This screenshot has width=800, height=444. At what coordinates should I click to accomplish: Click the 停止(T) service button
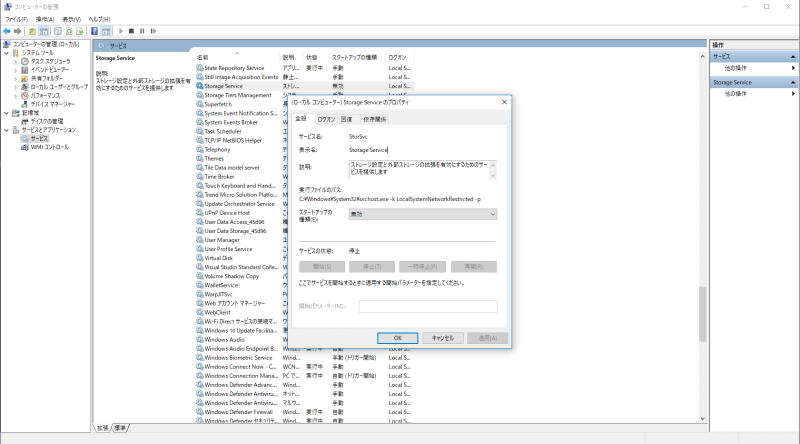(x=372, y=267)
